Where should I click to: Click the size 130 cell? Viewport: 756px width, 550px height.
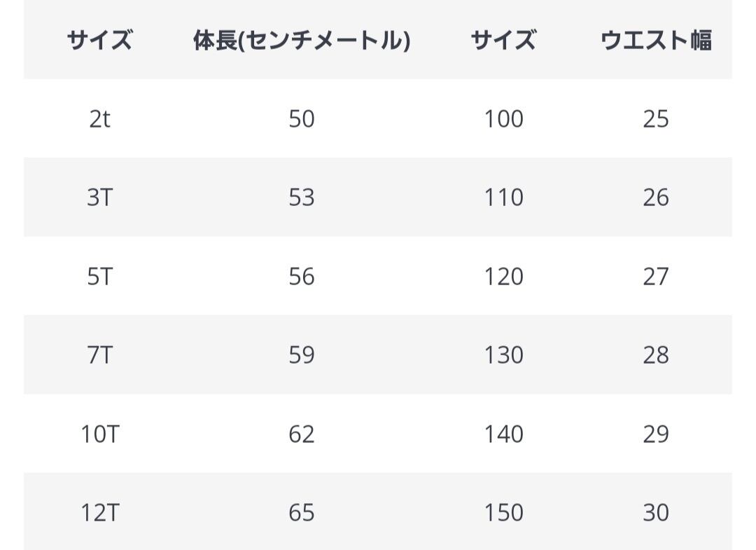tap(503, 355)
